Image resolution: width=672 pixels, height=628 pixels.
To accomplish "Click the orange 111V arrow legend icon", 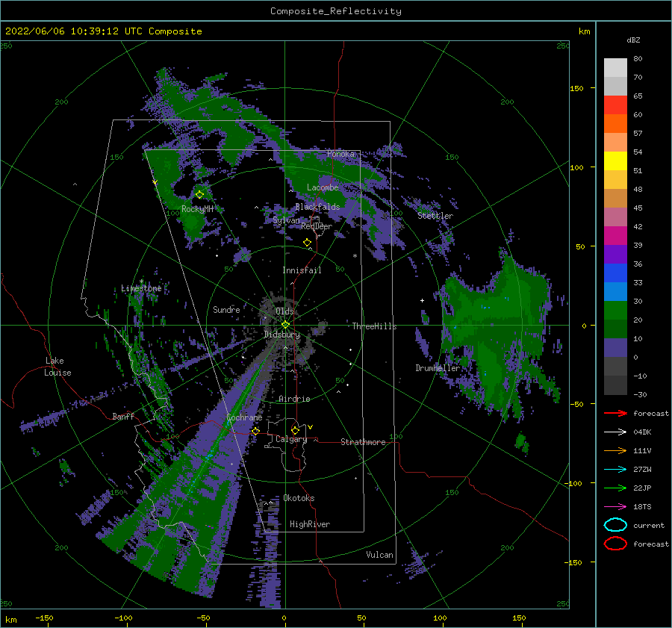I will (615, 450).
